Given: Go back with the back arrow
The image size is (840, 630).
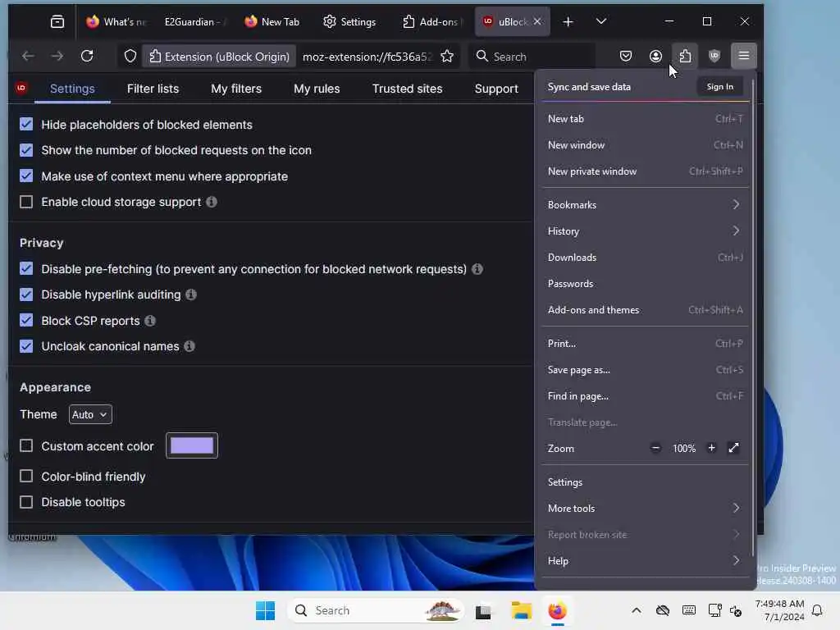Looking at the screenshot, I should 28,56.
